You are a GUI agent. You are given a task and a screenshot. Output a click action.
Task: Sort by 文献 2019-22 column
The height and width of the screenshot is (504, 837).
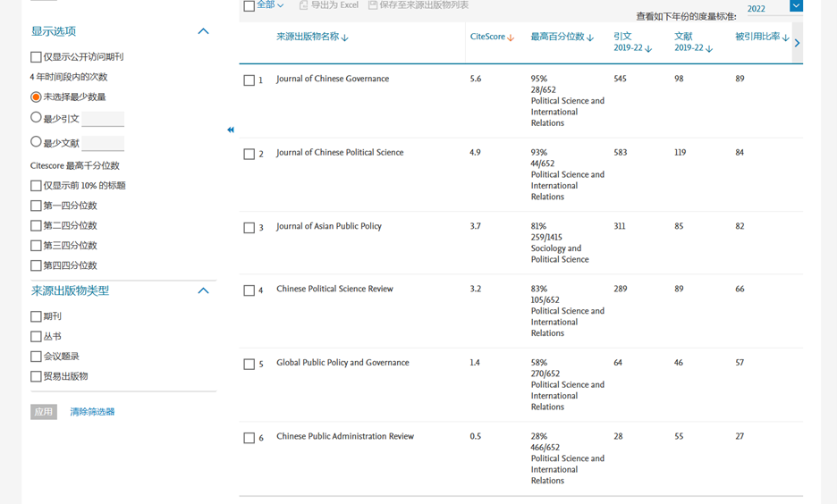pyautogui.click(x=693, y=42)
